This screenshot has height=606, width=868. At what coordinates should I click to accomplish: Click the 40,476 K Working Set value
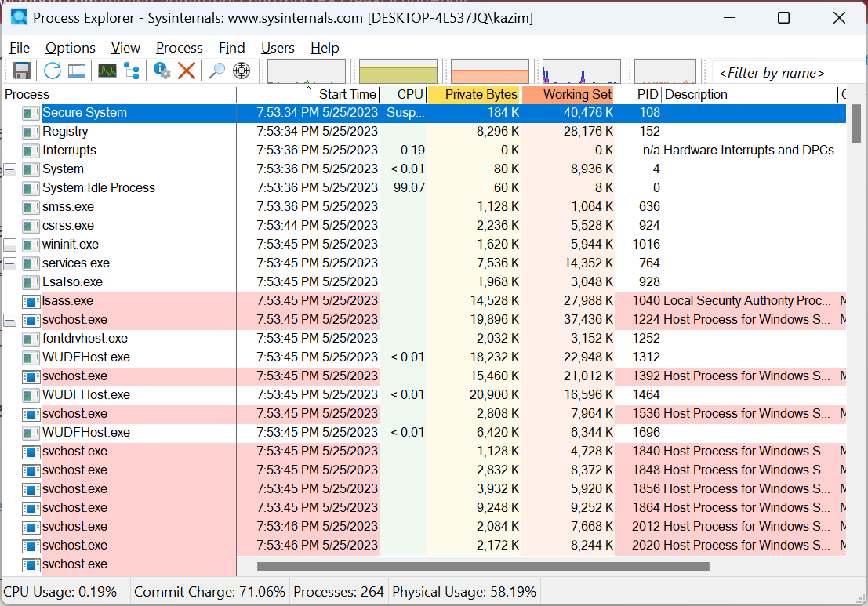click(588, 113)
